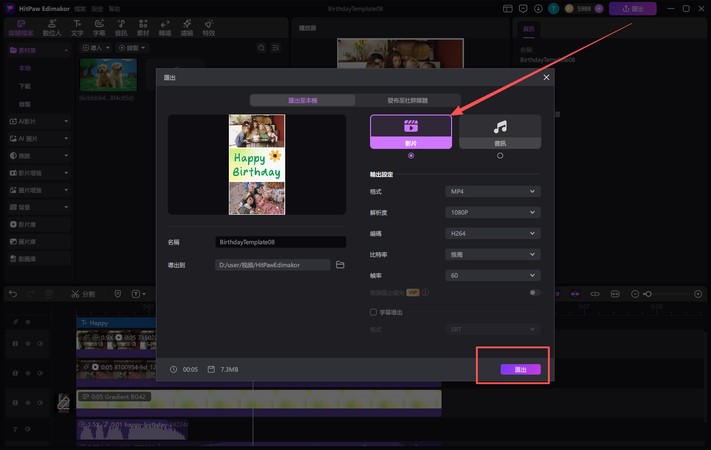Select the video (影片) export type icon

(410, 127)
